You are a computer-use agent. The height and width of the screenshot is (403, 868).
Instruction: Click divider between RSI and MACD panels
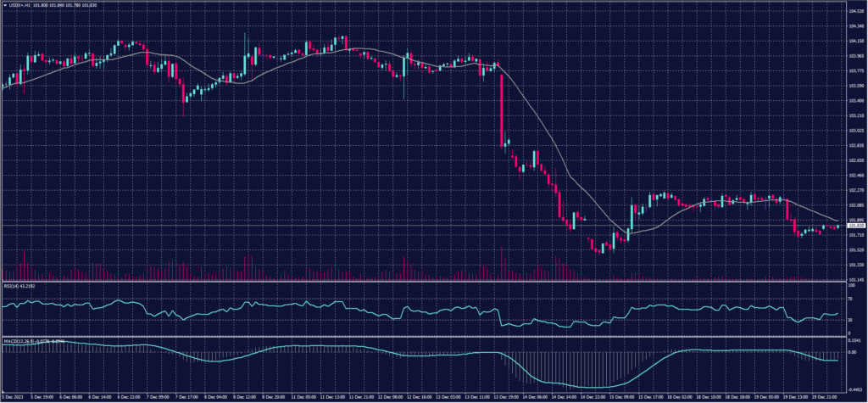[424, 337]
